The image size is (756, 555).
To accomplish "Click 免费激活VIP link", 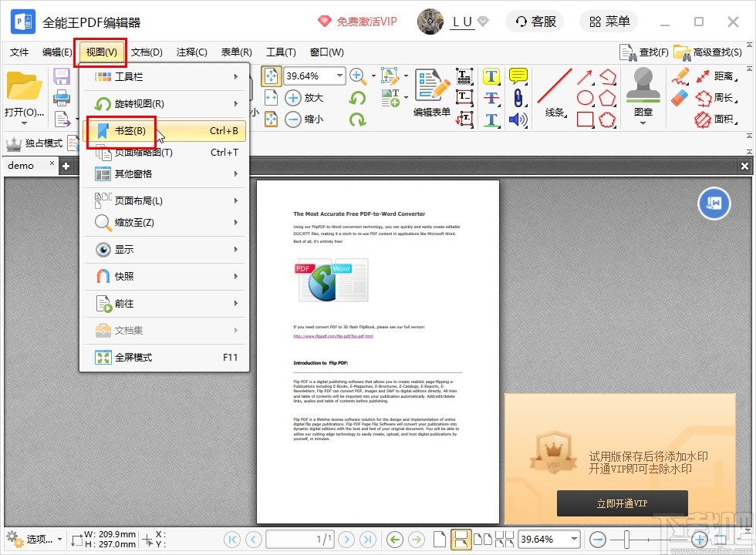I will tap(357, 22).
